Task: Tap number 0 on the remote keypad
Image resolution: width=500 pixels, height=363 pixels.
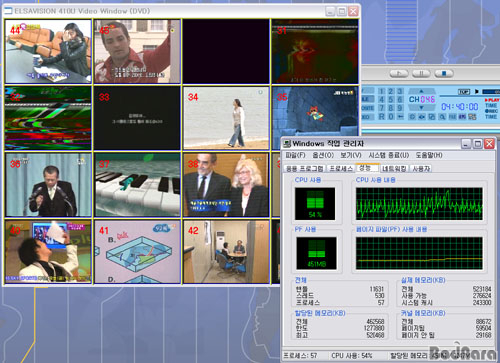Action: pos(391,117)
